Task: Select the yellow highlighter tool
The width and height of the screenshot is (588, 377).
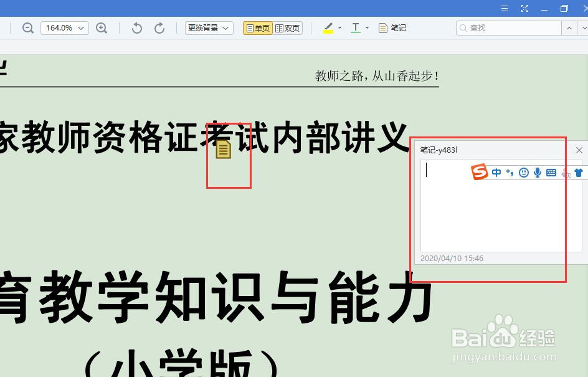Action: tap(328, 28)
